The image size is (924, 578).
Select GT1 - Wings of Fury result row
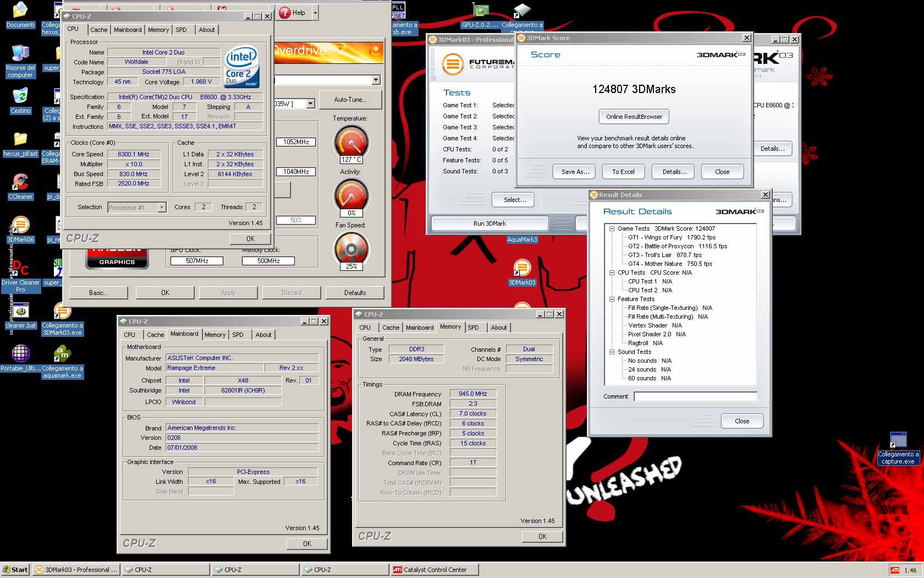[x=672, y=237]
